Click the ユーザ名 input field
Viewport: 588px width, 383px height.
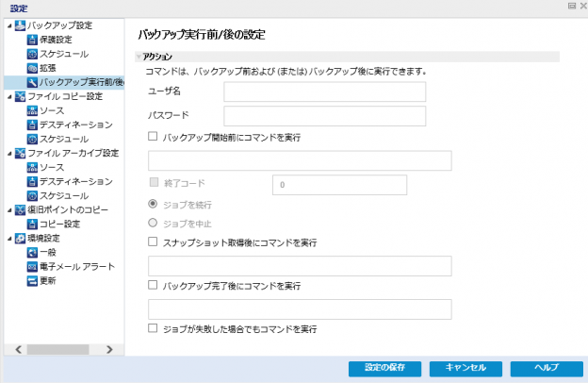(x=324, y=92)
